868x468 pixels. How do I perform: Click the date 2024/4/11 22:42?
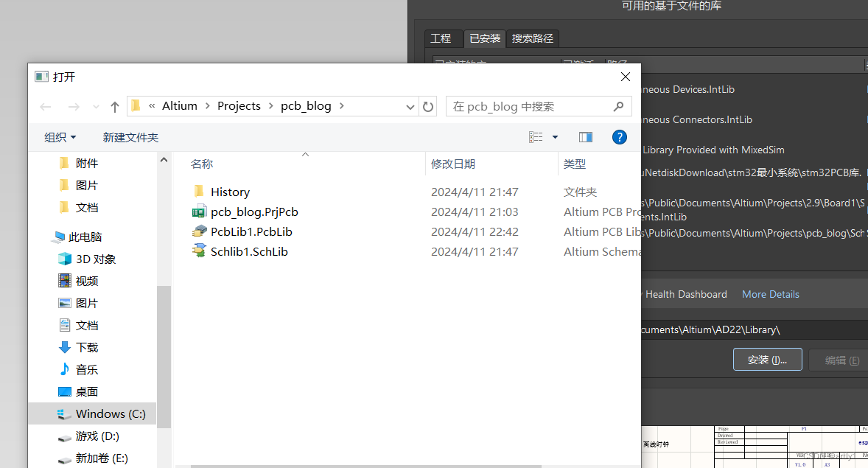(475, 232)
